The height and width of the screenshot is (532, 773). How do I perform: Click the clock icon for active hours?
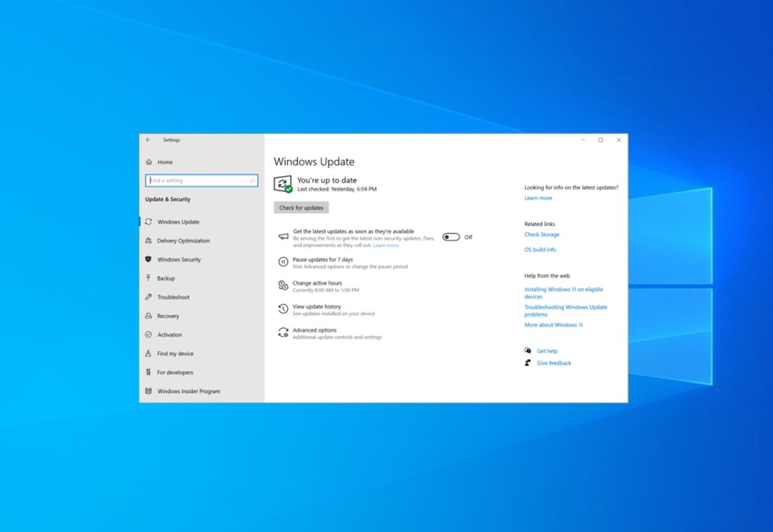pyautogui.click(x=283, y=285)
